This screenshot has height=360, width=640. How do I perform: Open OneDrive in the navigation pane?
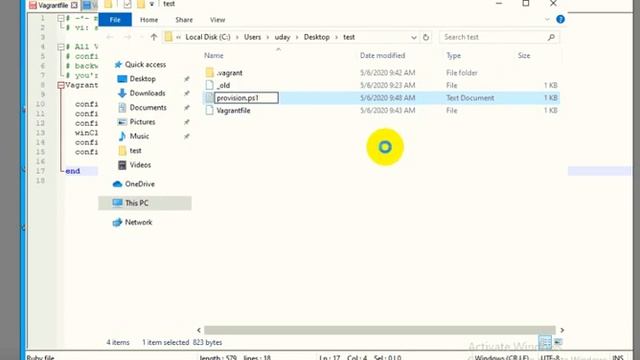(140, 184)
